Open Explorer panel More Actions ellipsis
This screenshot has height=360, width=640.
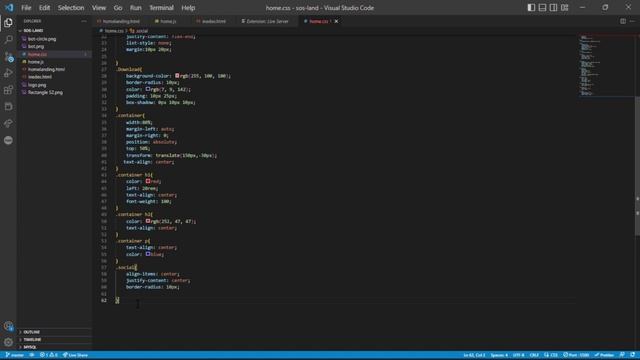pos(84,21)
